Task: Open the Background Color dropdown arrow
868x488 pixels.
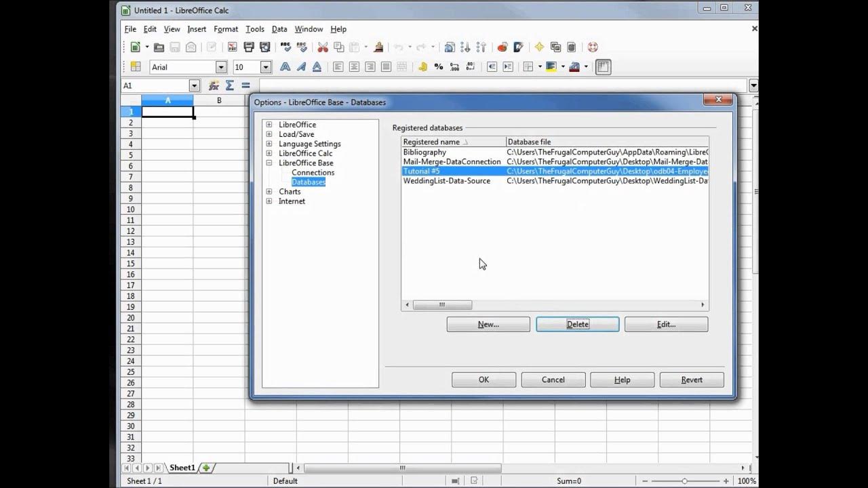Action: pos(563,67)
